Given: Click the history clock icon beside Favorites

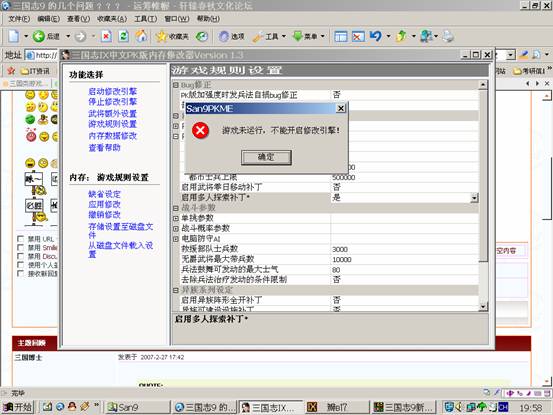Looking at the screenshot, I should click(202, 36).
